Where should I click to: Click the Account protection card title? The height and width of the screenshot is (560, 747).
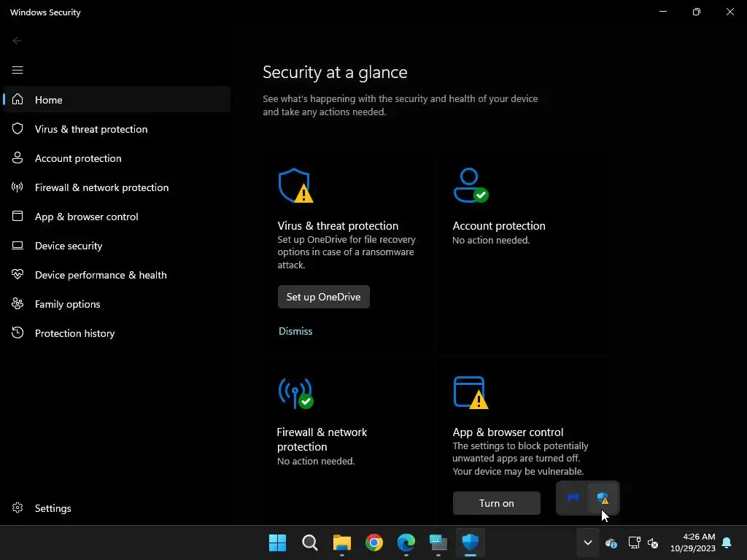499,226
